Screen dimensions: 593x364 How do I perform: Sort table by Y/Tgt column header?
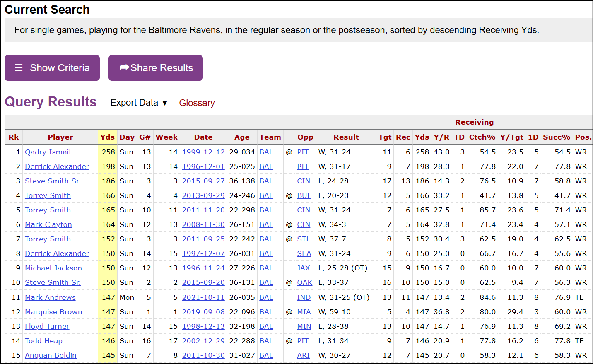511,137
